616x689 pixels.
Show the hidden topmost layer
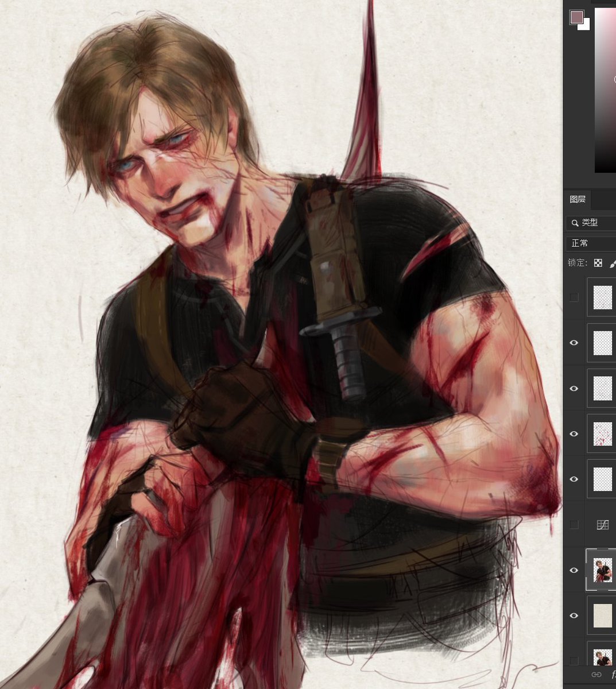(x=574, y=297)
